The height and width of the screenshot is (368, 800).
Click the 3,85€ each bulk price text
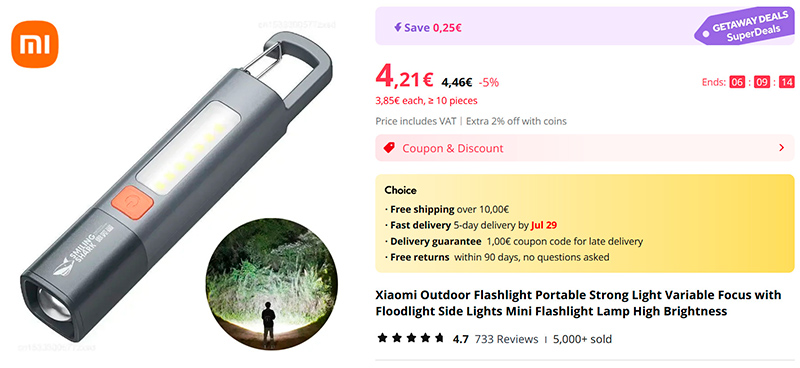427,101
